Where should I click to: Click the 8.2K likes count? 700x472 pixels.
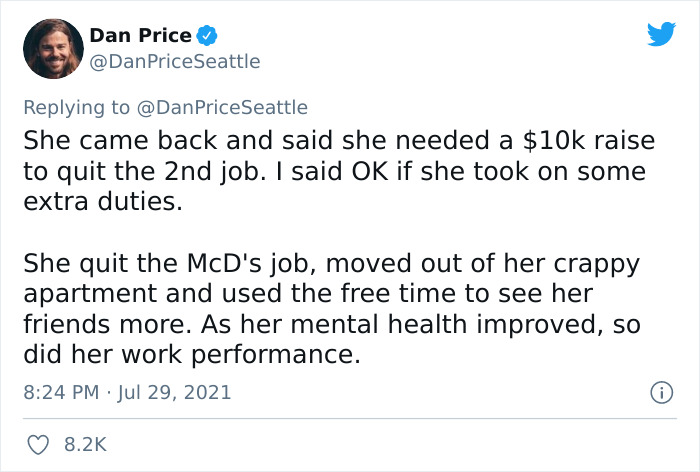(x=84, y=443)
